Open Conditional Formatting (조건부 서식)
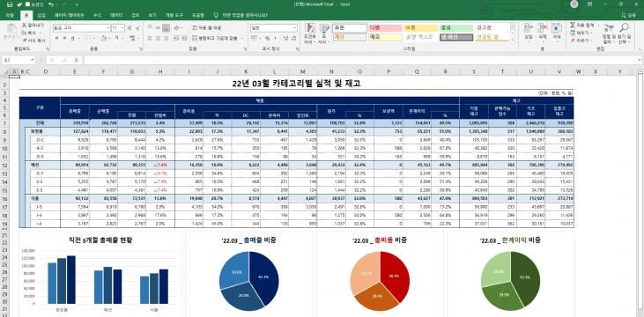The width and height of the screenshot is (644, 317). pos(310,33)
